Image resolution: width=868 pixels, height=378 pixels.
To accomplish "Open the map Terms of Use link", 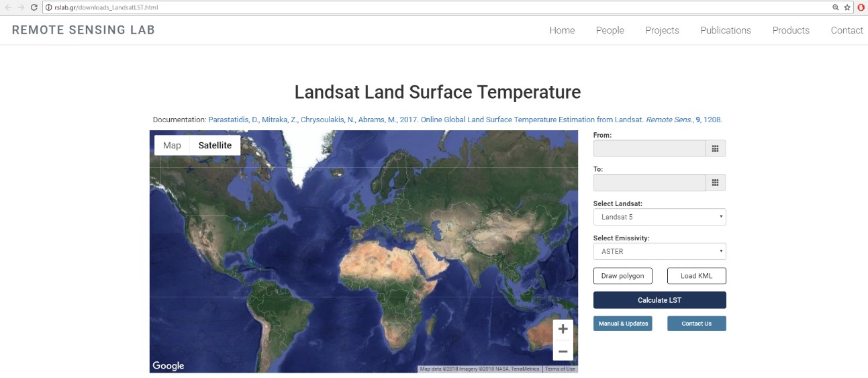I will [x=560, y=369].
